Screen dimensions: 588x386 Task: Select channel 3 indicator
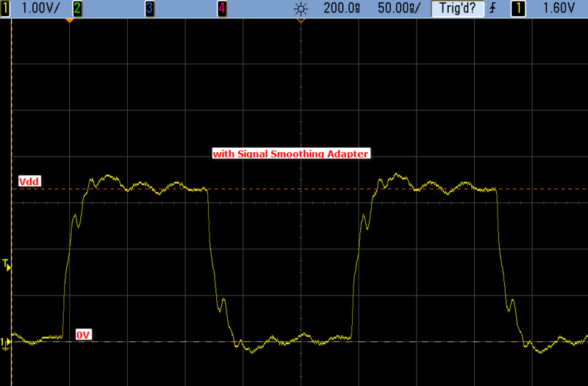(x=150, y=8)
